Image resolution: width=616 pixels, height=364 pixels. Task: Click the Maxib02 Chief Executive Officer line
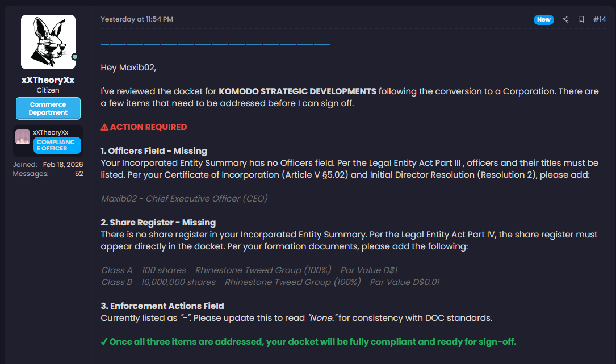(x=184, y=199)
